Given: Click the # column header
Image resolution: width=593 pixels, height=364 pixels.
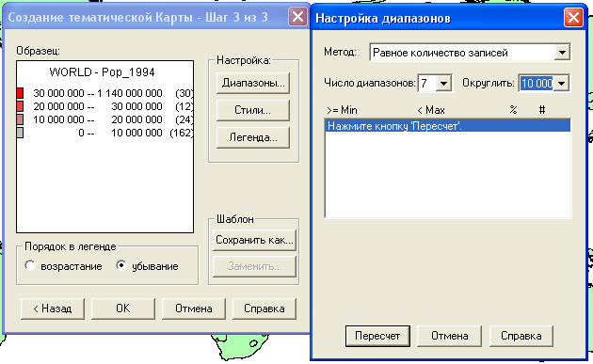Looking at the screenshot, I should coord(542,110).
